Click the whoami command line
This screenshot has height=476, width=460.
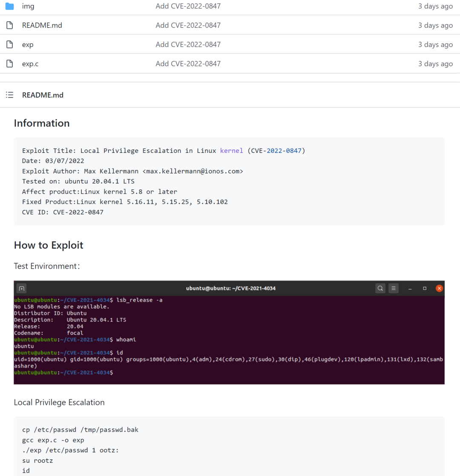[x=75, y=340]
